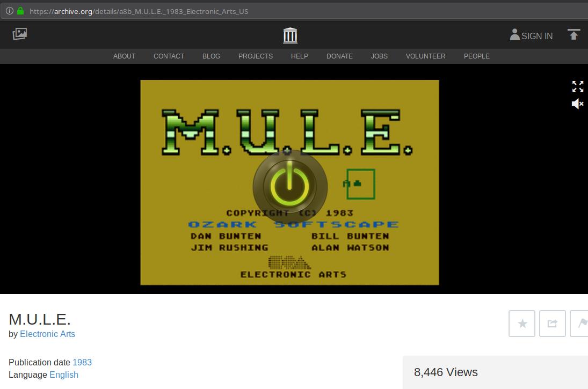
Task: Enter fullscreen mode for the emulator
Action: pos(578,86)
